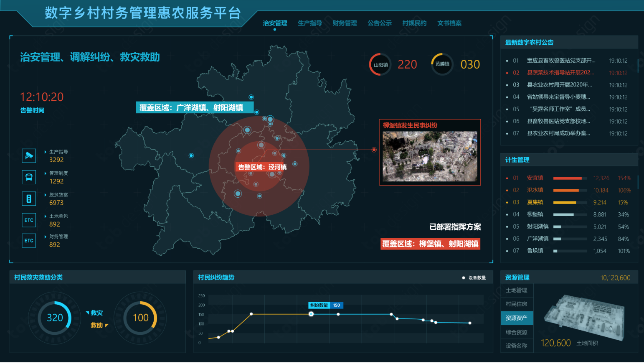Open the 公告公示 tab
Image resolution: width=644 pixels, height=364 pixels.
pos(380,23)
